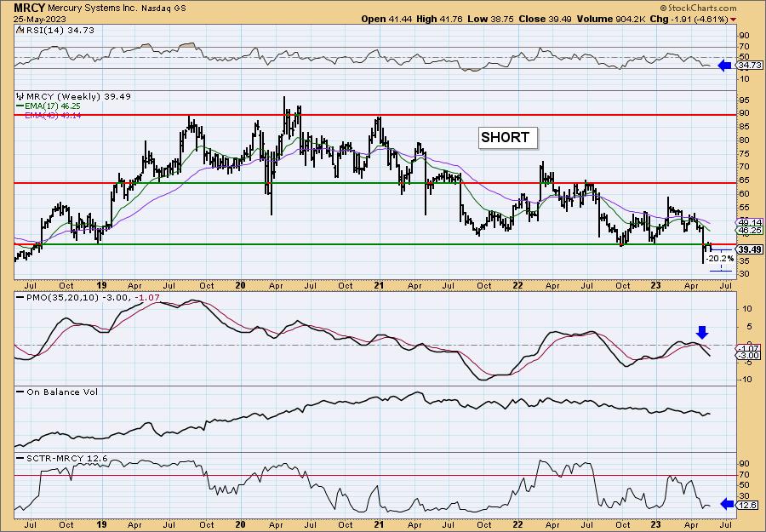The height and width of the screenshot is (532, 766).
Task: Click the 35 price axis label
Action: tap(744, 261)
